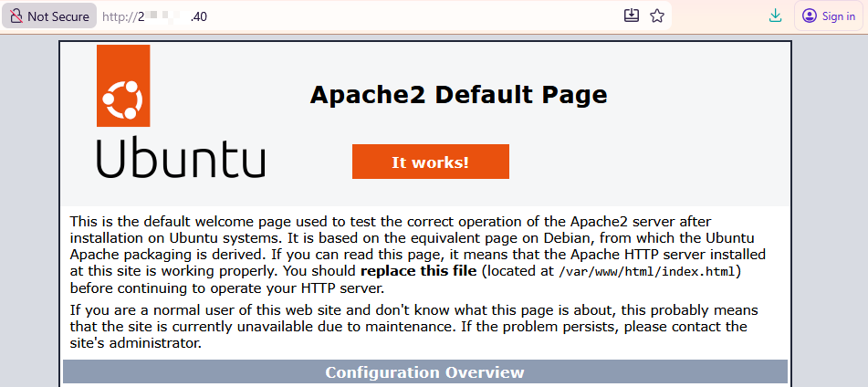Click the bold "replace this file" text
The image size is (868, 387).
tap(418, 271)
